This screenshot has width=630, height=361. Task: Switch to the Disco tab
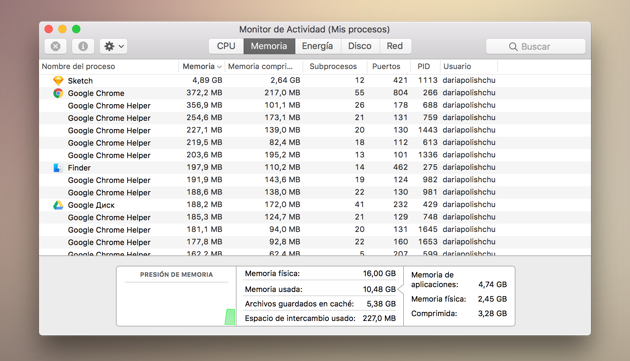(360, 46)
